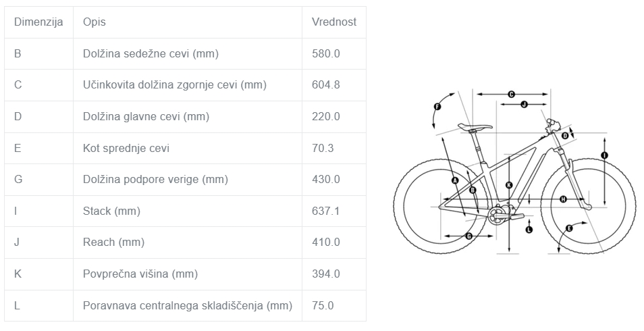Click the Reach value 410.0
Viewport: 644px width, 331px height.
pyautogui.click(x=326, y=243)
